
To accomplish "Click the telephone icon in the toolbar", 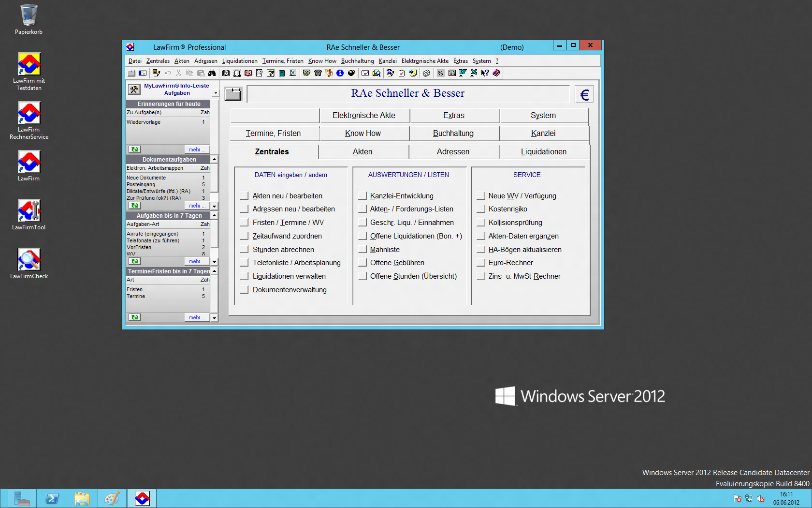I will click(318, 73).
